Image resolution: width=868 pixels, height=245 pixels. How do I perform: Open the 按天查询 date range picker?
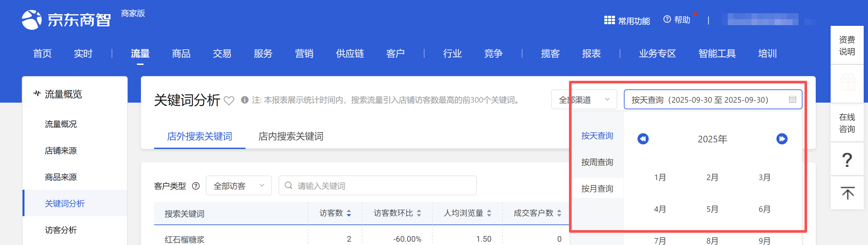click(x=713, y=100)
